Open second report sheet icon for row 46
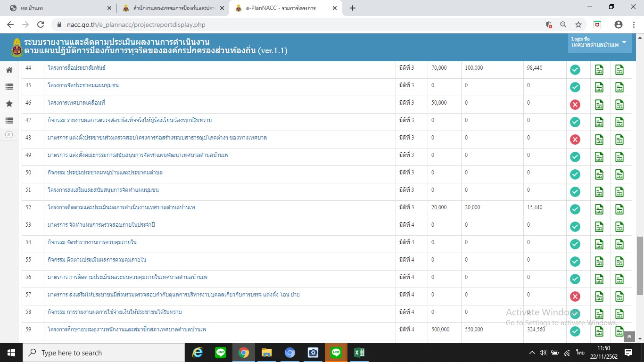The width and height of the screenshot is (644, 362). (619, 105)
